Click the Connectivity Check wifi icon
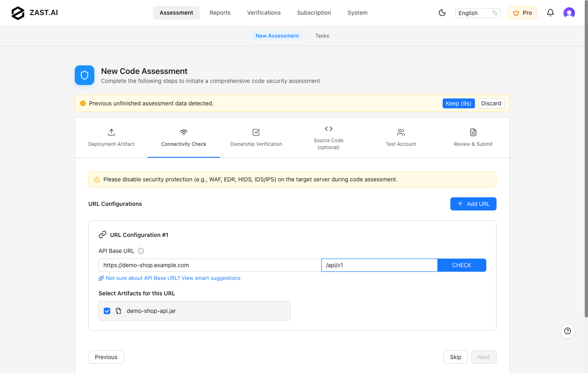Screen dimensions: 588x373 pyautogui.click(x=184, y=132)
